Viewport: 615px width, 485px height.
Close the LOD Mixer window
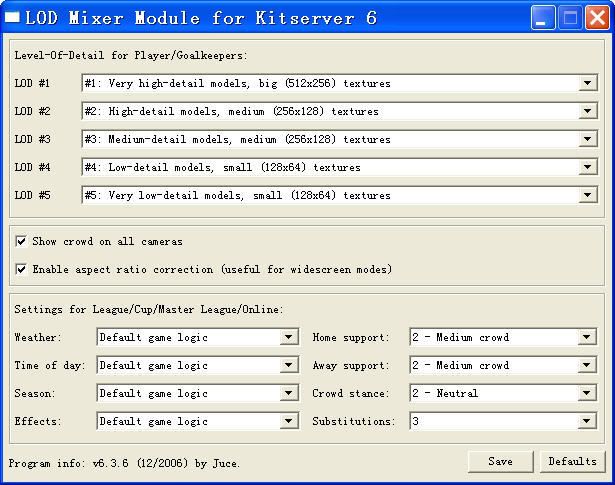[597, 18]
